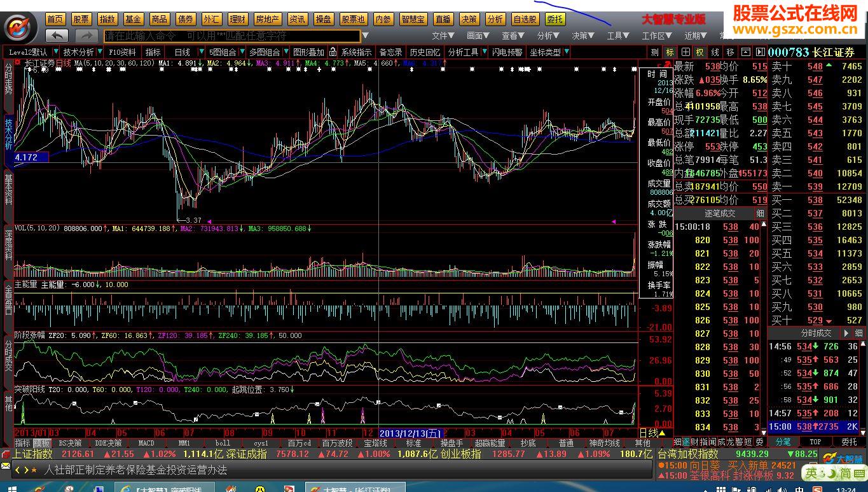Go back with the left arrow button
The width and height of the screenshot is (868, 492).
58,36
